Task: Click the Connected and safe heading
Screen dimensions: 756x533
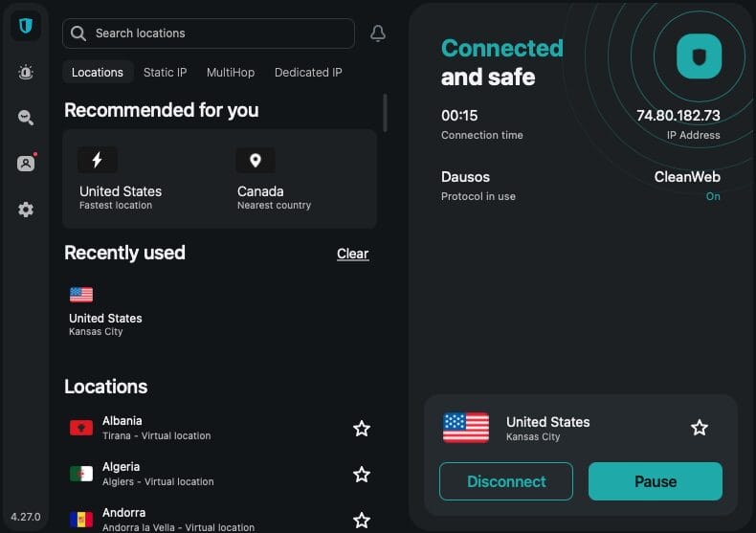Action: [501, 62]
